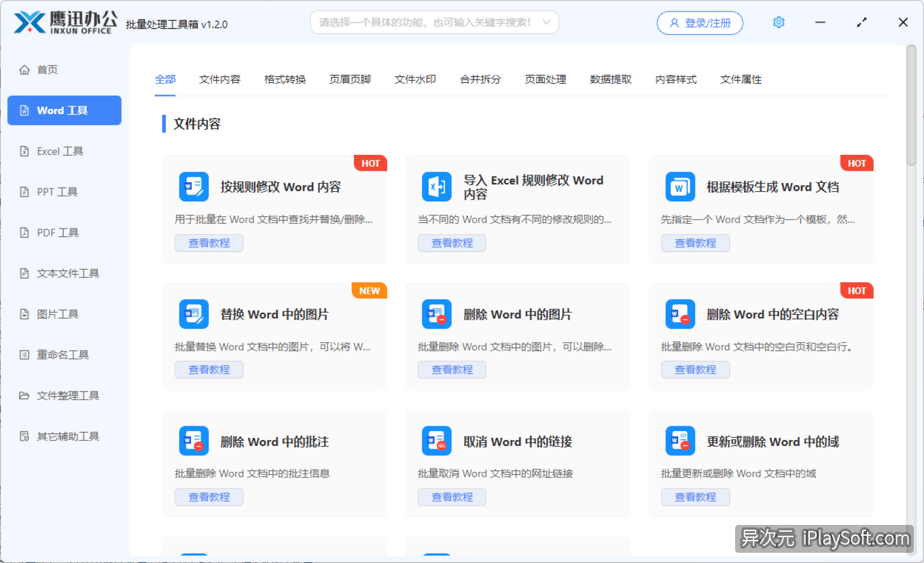Switch to the 页眉页脚 tab
This screenshot has height=563, width=924.
tap(350, 80)
